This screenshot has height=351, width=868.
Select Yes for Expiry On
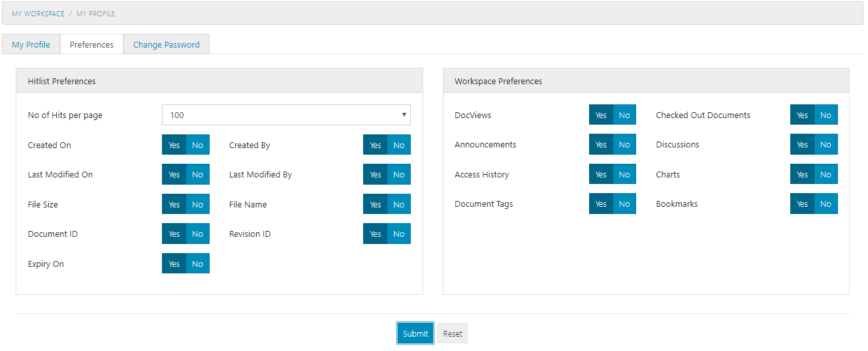point(174,264)
